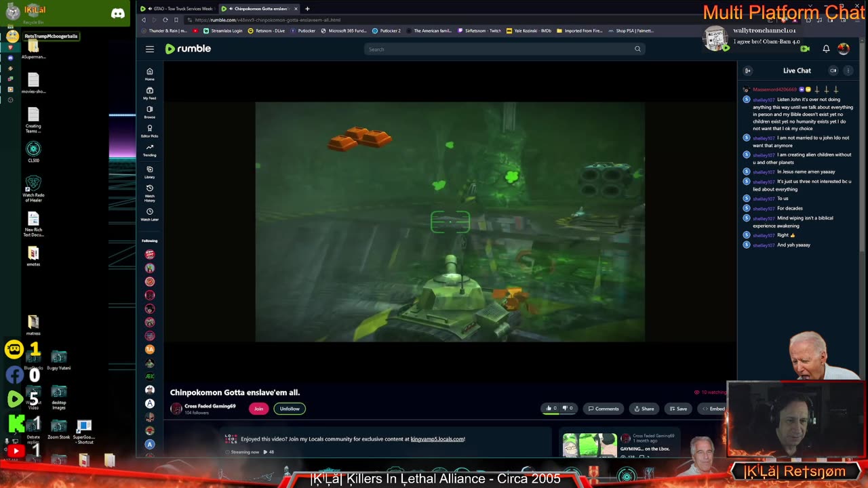Screen dimensions: 868x488
Task: Open the New Rich Text Document file
Action: [x=33, y=224]
